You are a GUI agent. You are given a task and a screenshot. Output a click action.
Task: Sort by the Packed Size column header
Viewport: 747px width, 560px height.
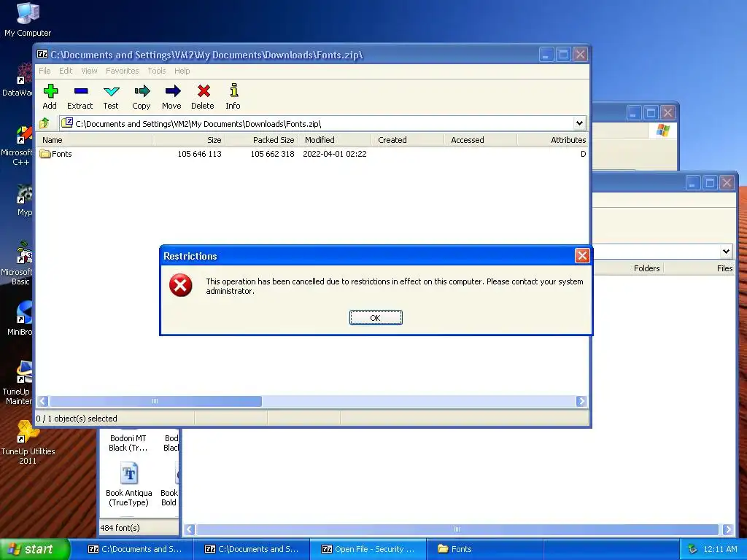pos(262,140)
